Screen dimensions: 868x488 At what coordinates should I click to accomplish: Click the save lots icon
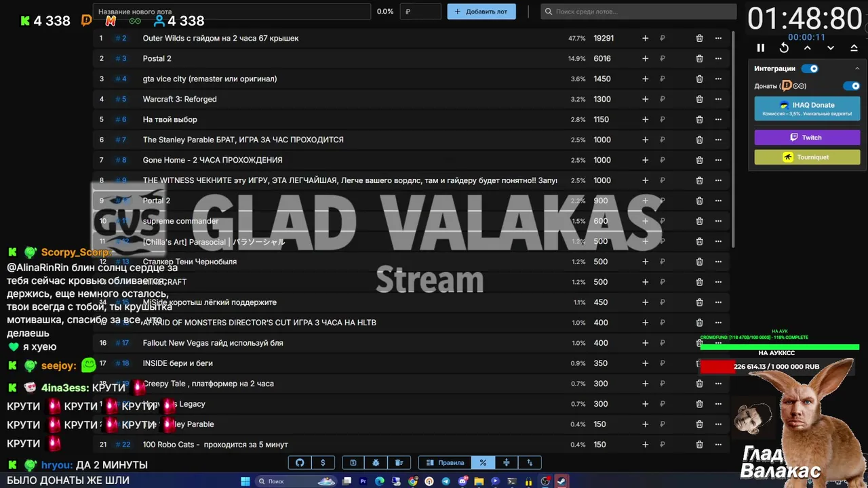[x=353, y=463]
